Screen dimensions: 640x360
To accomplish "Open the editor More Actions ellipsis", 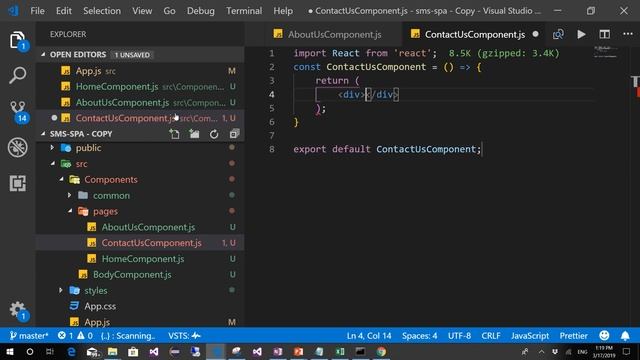I will (628, 34).
